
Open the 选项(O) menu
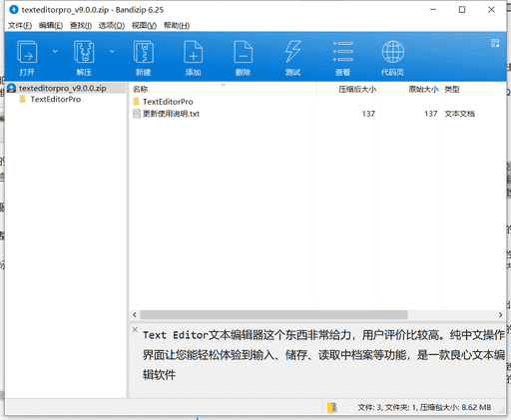(x=112, y=26)
